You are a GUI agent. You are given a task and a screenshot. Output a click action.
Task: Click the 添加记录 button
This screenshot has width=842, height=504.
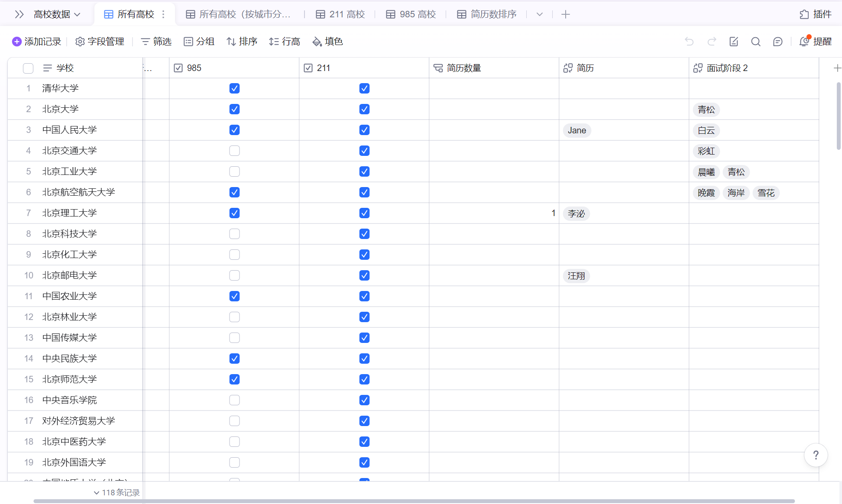[37, 42]
